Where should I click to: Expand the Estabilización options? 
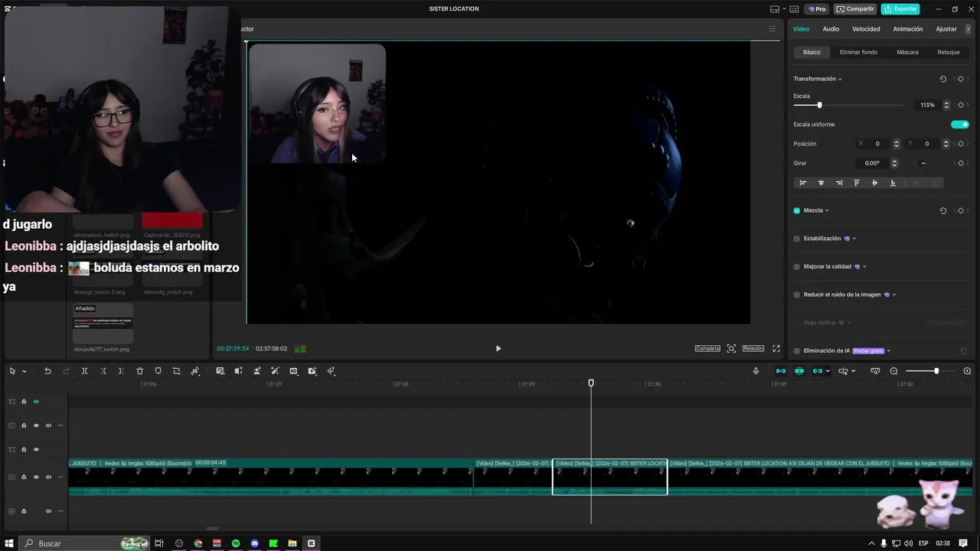(854, 239)
